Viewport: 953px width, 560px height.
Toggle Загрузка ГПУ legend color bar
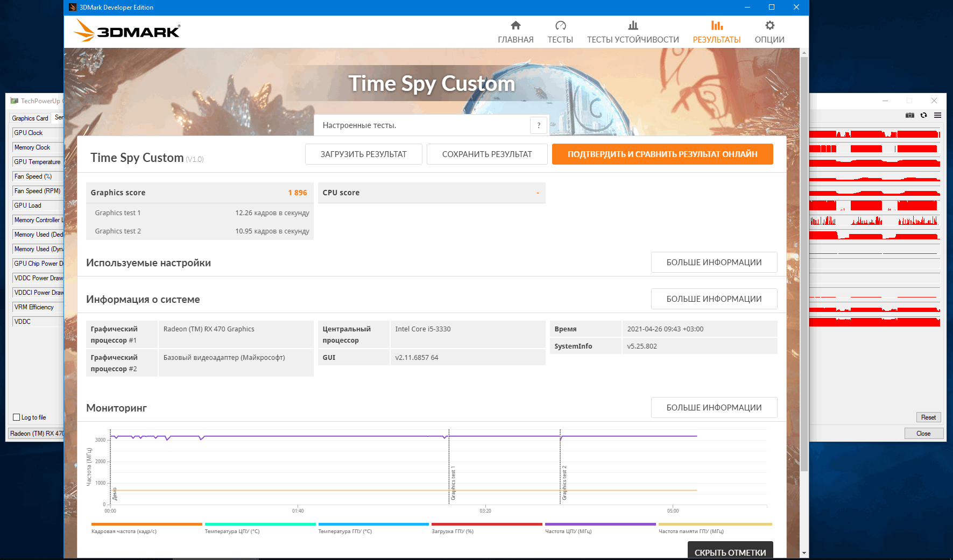(487, 524)
